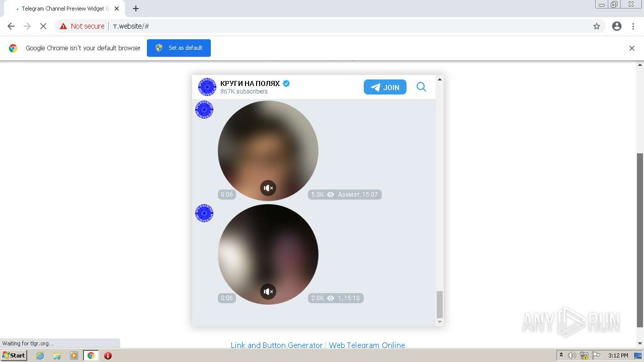This screenshot has width=644, height=362.
Task: Open the Windows Start menu
Action: pos(14,355)
